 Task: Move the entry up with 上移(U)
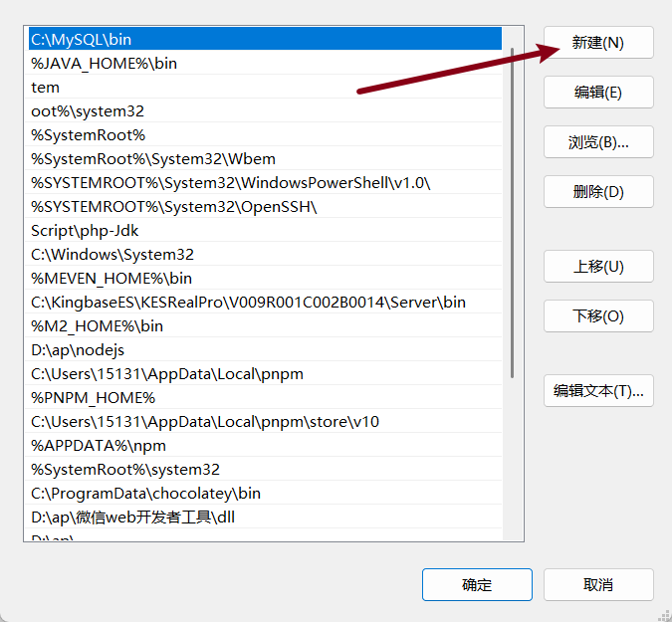[598, 267]
